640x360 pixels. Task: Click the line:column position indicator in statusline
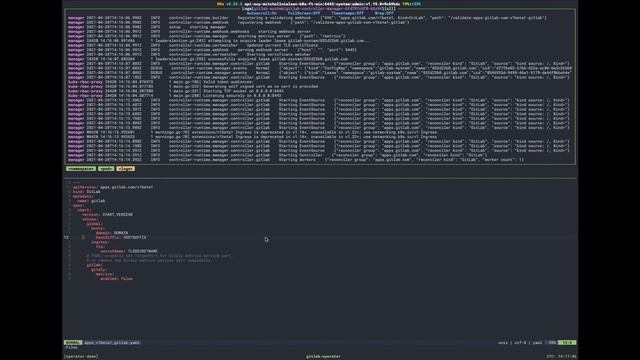pyautogui.click(x=567, y=342)
